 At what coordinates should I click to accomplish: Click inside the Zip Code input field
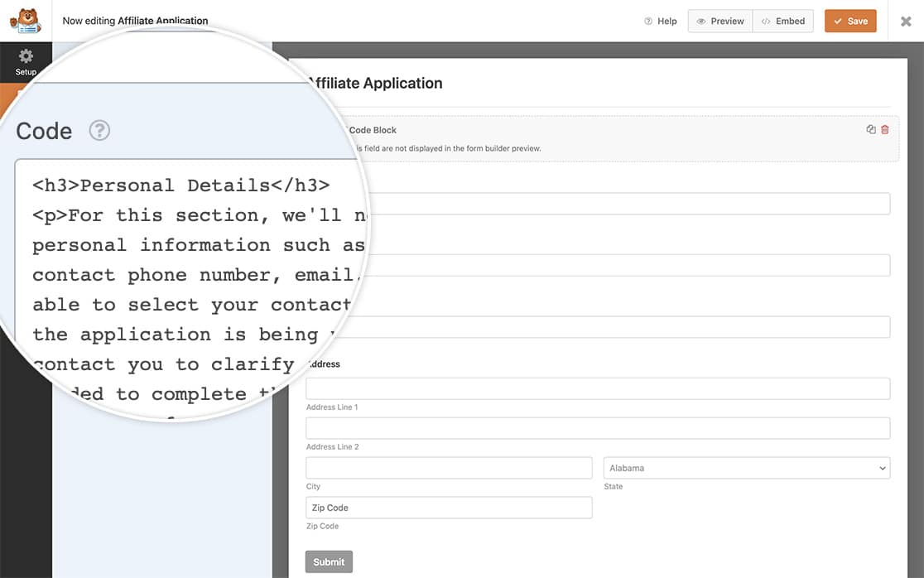point(448,507)
